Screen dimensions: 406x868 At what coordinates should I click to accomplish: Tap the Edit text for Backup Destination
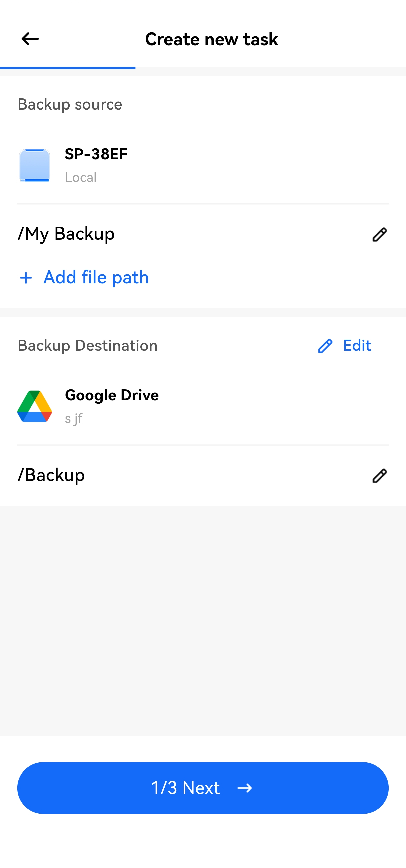(x=357, y=346)
